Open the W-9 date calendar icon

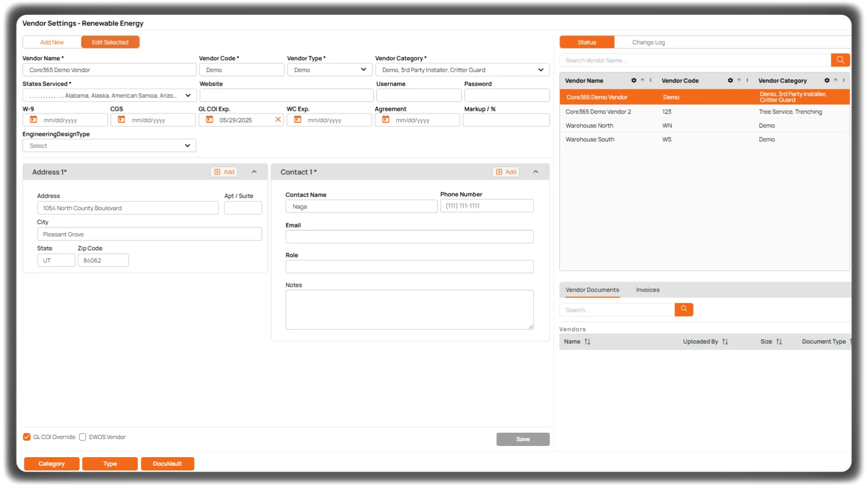pos(33,119)
